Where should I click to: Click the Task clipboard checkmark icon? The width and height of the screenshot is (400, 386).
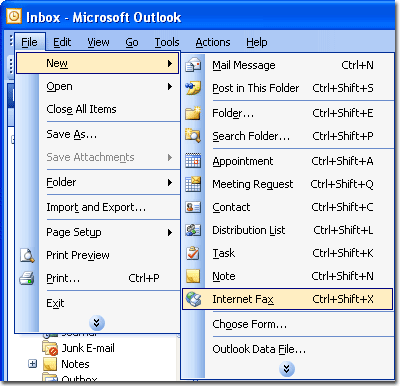[193, 253]
